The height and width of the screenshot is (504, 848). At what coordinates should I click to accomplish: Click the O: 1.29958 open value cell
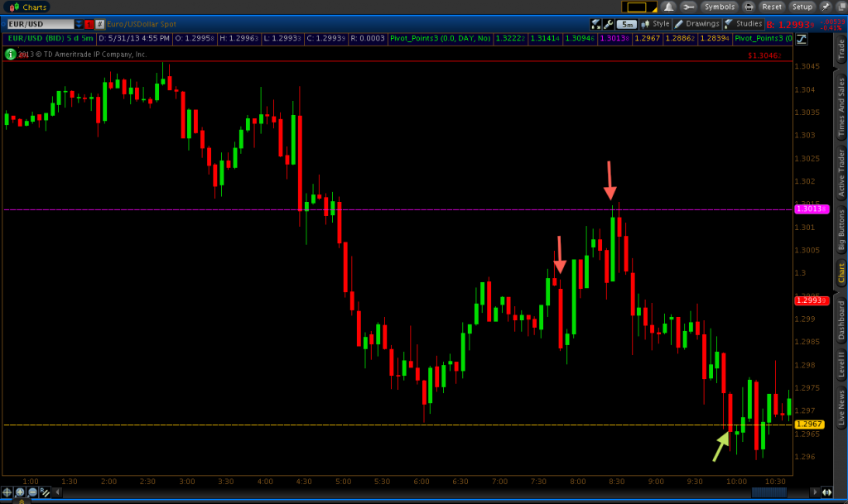coord(195,38)
